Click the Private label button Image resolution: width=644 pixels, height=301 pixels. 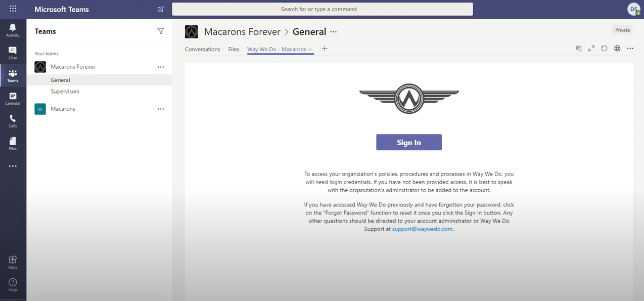(x=622, y=30)
